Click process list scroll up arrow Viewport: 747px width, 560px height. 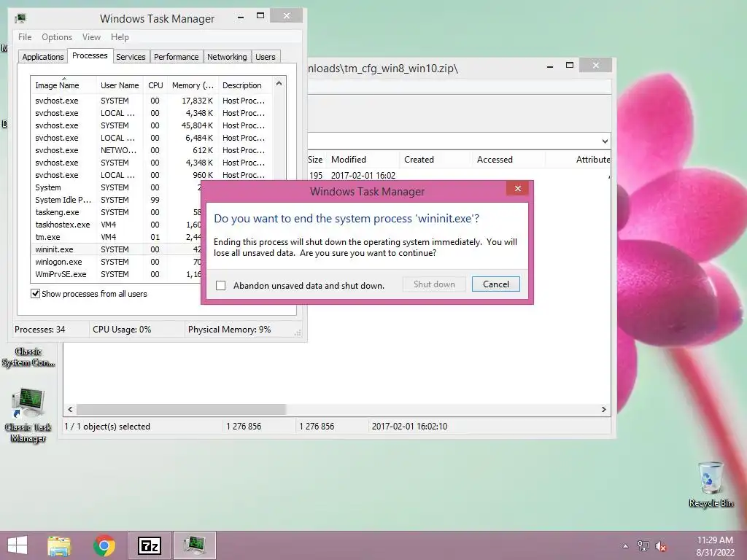point(279,83)
